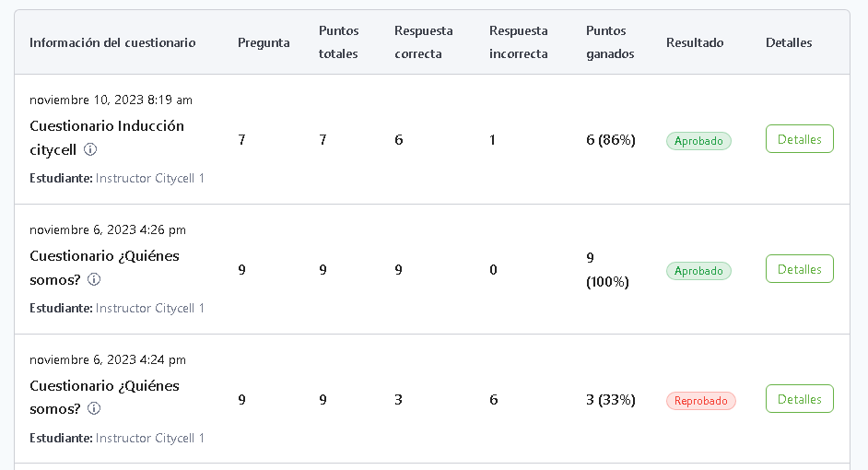Screen dimensions: 868x470
Task: Click info icon in the 4:24 pm quiz row
Action: tap(94, 409)
